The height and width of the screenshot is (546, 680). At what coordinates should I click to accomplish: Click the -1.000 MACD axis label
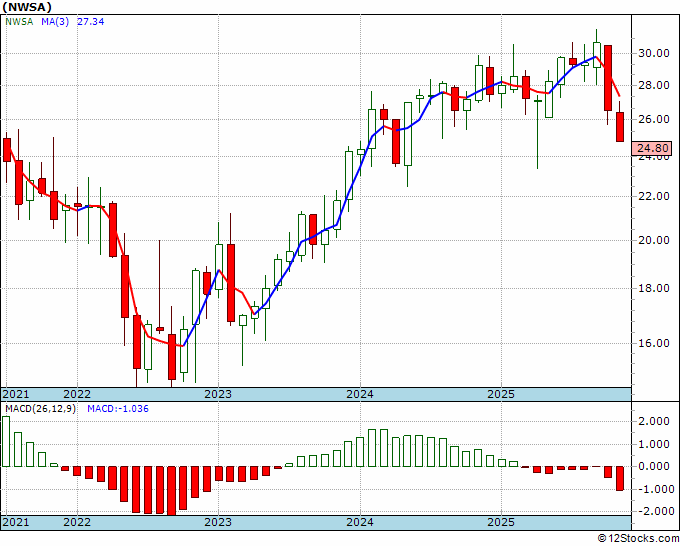pyautogui.click(x=656, y=489)
